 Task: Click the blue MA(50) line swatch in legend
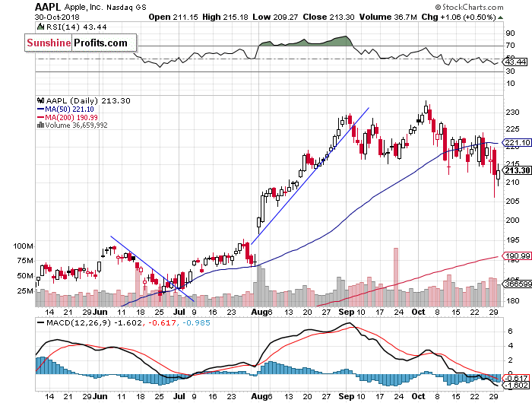41,109
